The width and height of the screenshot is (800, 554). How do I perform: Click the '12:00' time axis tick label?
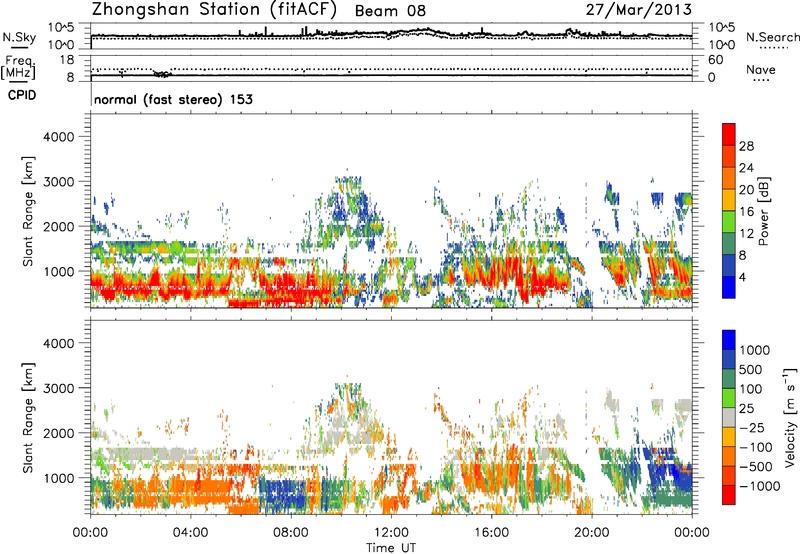click(391, 533)
